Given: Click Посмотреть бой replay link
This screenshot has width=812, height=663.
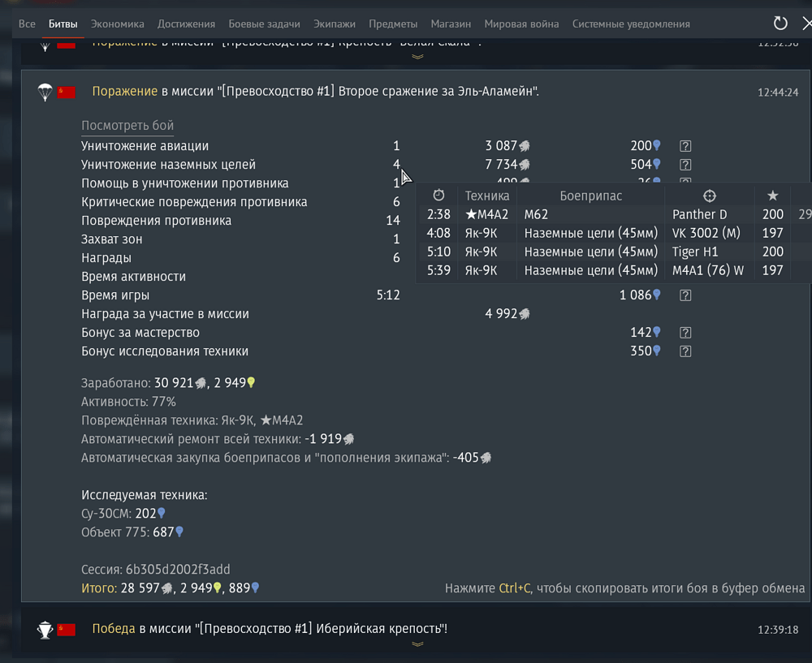Looking at the screenshot, I should click(127, 126).
